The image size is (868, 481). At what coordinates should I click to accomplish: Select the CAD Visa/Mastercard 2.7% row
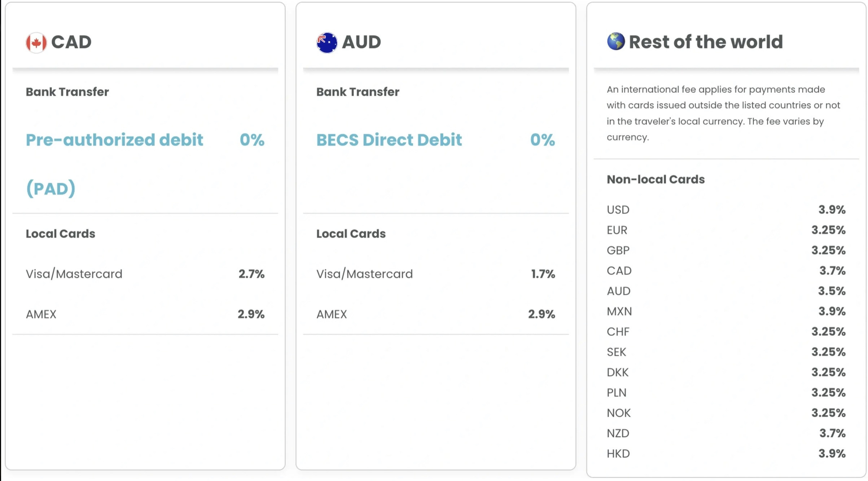click(145, 274)
